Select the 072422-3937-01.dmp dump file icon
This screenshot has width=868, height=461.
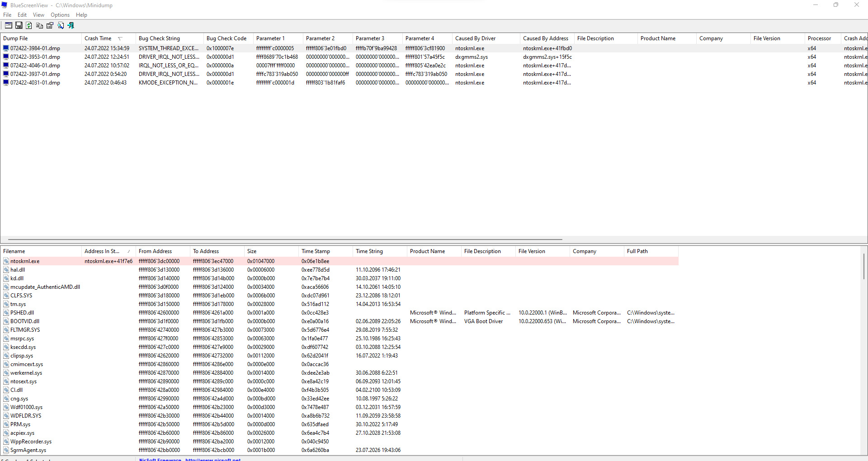[x=6, y=74]
